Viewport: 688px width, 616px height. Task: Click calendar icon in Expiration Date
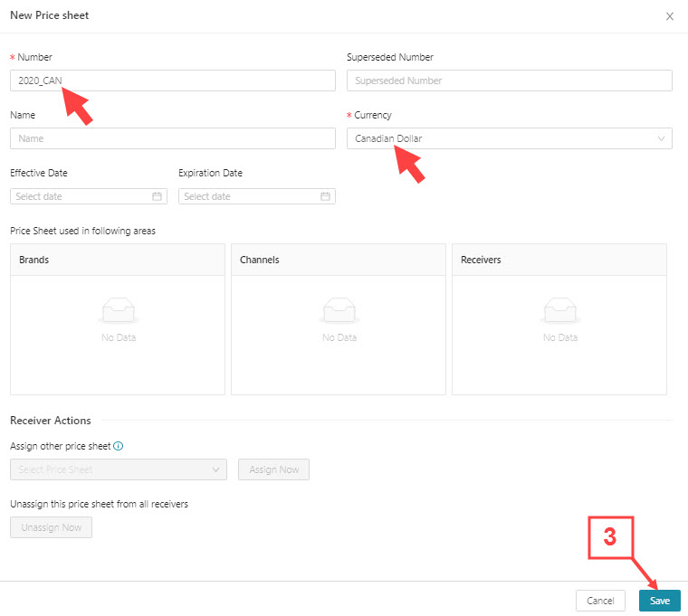click(325, 196)
